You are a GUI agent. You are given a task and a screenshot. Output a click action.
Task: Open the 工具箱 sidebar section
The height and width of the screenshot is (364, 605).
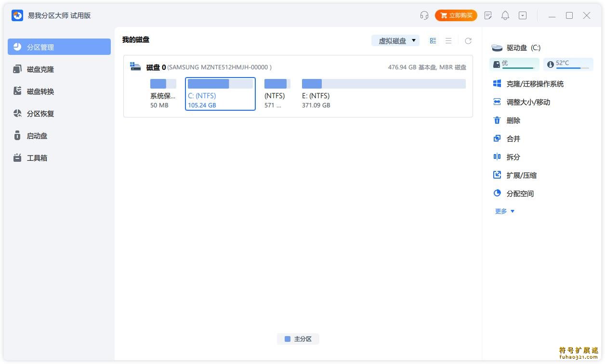click(59, 157)
